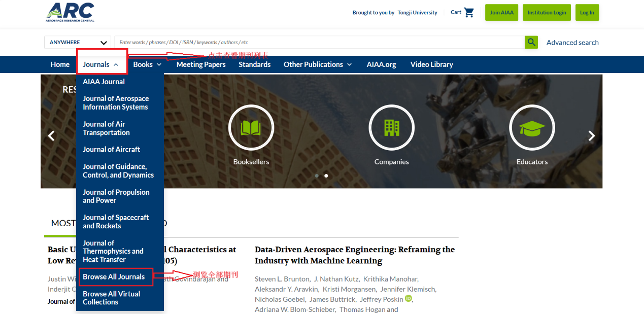Select Journal of Aircraft
Screen dimensions: 644x314
111,150
